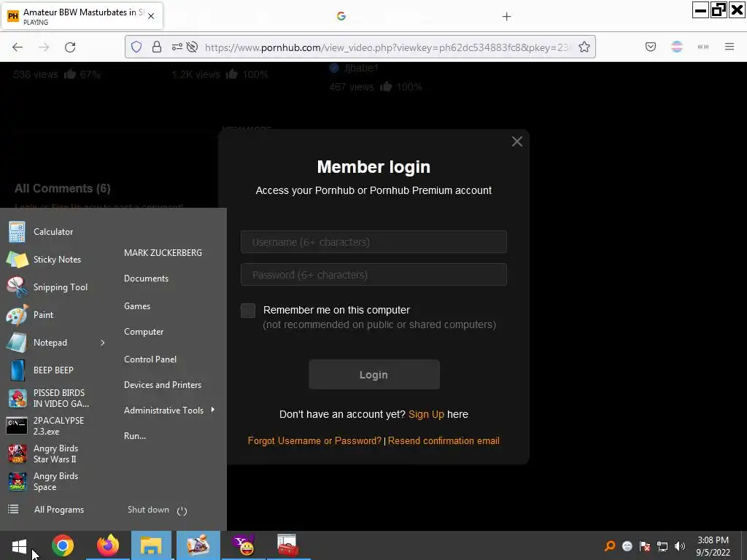
Task: Click the network tray icon
Action: point(662,546)
